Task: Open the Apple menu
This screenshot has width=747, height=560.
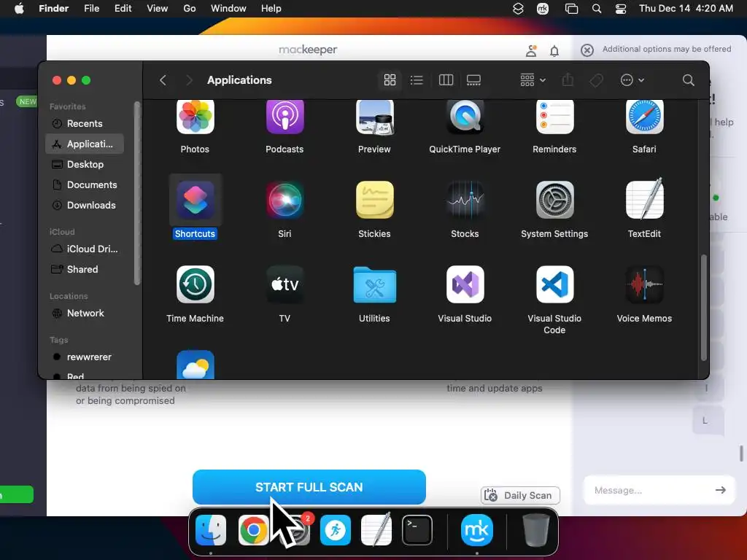Action: click(19, 9)
